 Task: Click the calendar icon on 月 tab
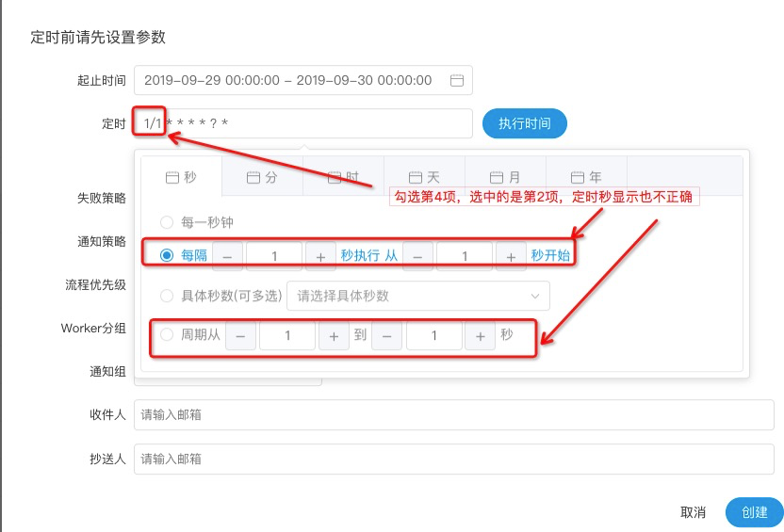pyautogui.click(x=497, y=177)
